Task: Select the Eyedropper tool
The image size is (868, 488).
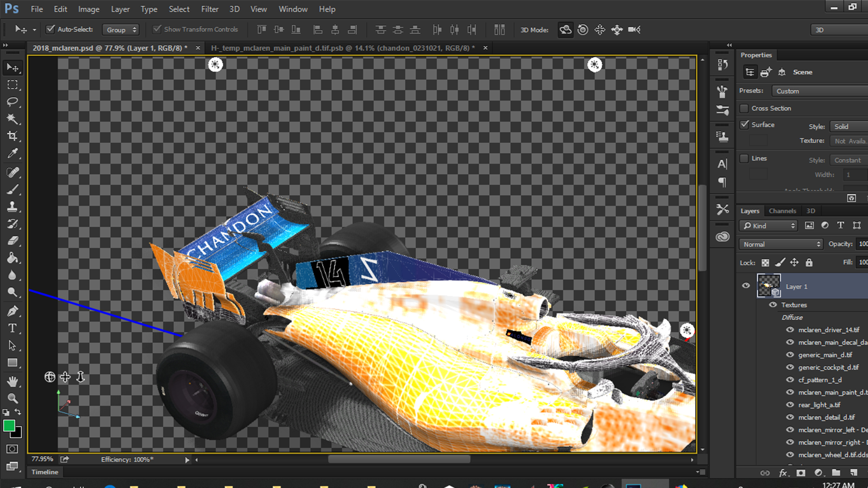Action: 12,153
